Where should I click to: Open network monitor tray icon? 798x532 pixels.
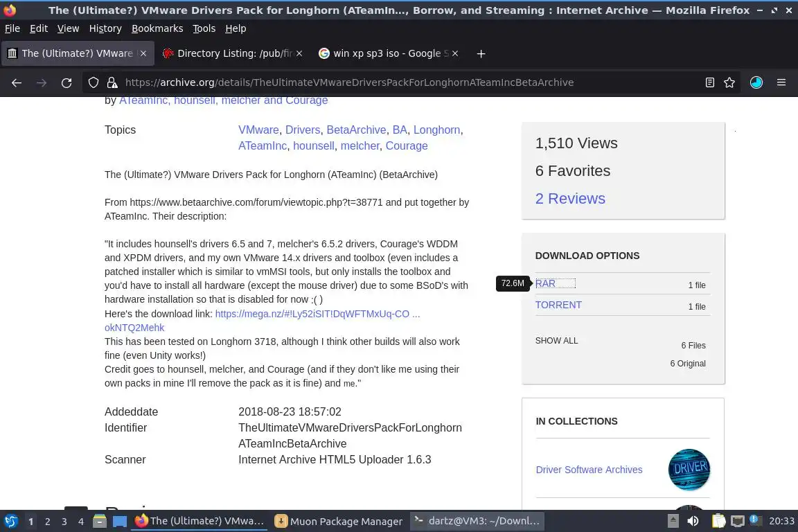pyautogui.click(x=737, y=521)
